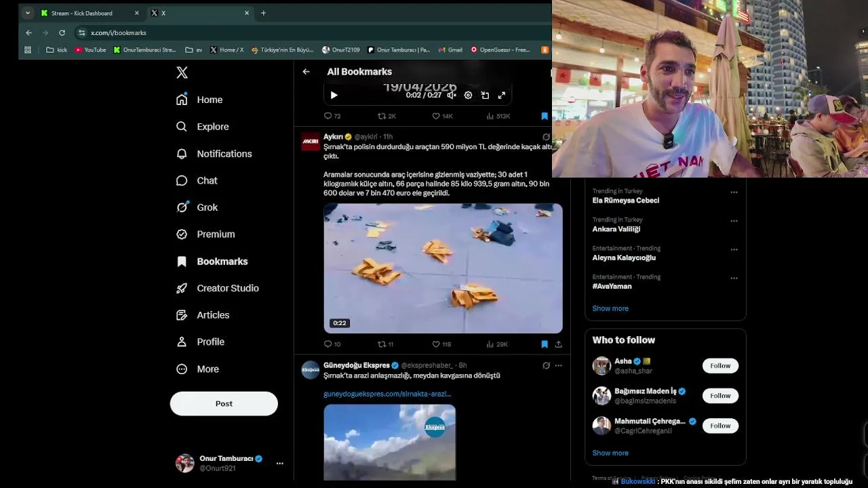Follow Mahmutali Çehrega...
868x488 pixels.
coord(720,426)
